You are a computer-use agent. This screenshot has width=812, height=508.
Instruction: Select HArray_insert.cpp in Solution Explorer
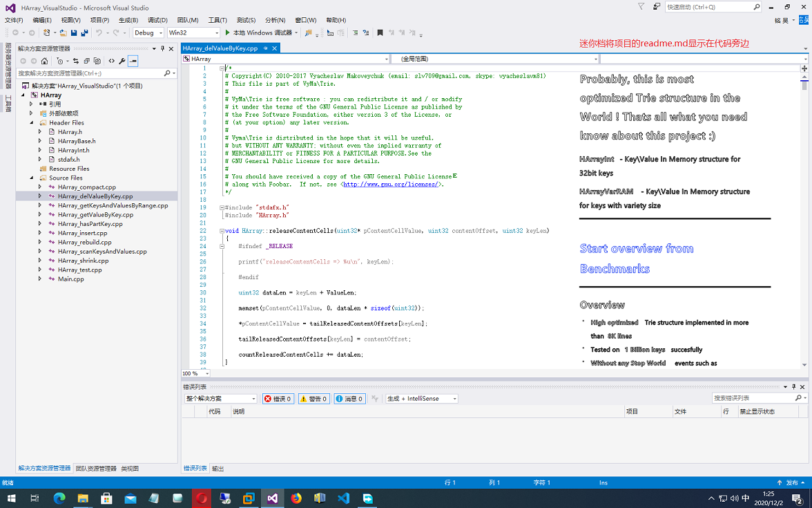point(83,234)
